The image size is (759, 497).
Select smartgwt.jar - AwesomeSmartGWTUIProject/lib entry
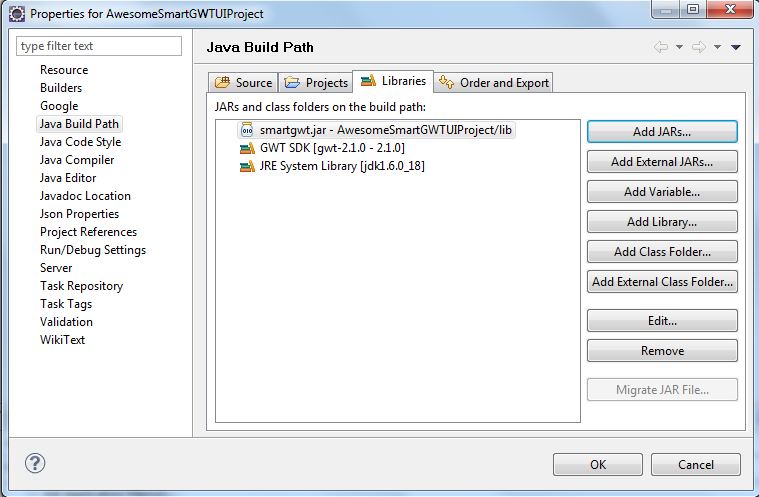[x=377, y=130]
